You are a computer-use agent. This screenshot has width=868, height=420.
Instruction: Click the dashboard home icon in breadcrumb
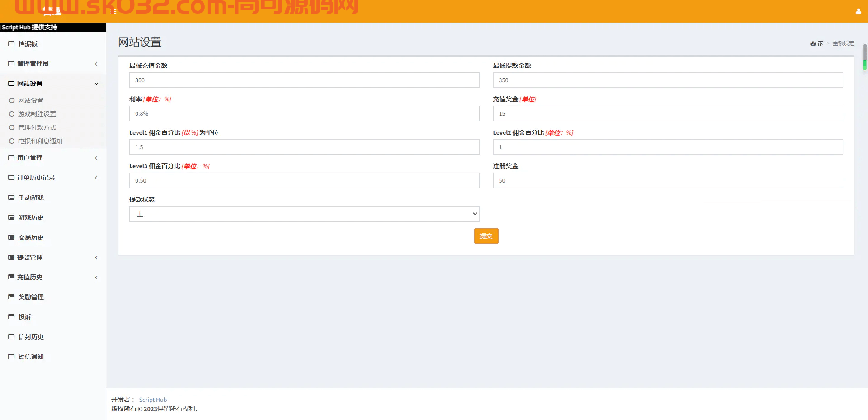pos(813,43)
